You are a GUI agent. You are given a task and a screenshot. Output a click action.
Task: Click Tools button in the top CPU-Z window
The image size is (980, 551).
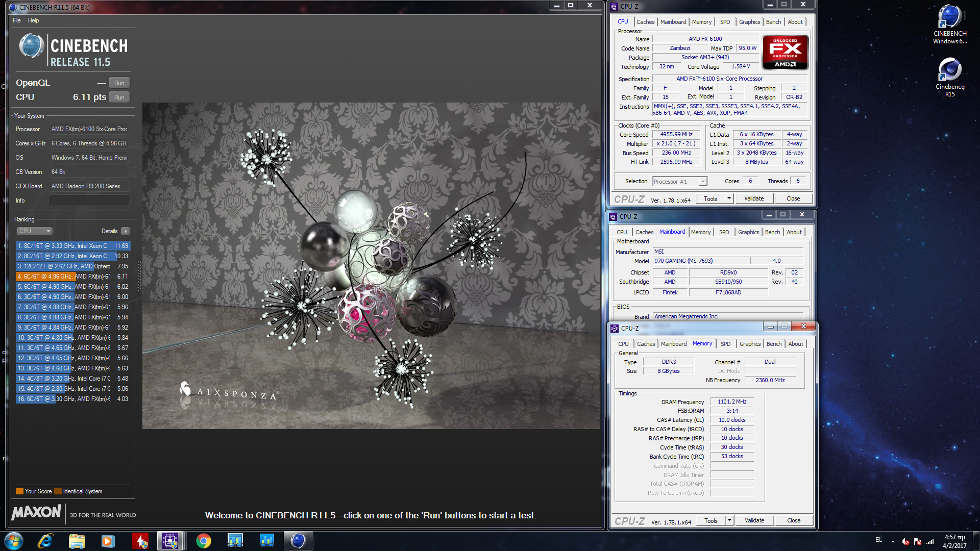(x=710, y=199)
